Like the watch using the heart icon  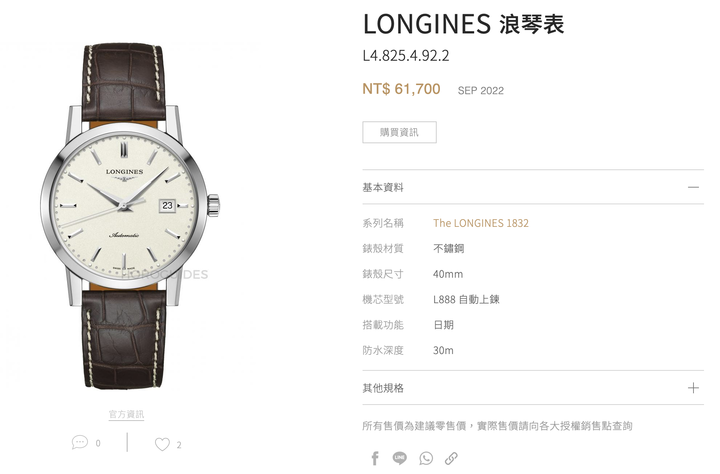(162, 444)
